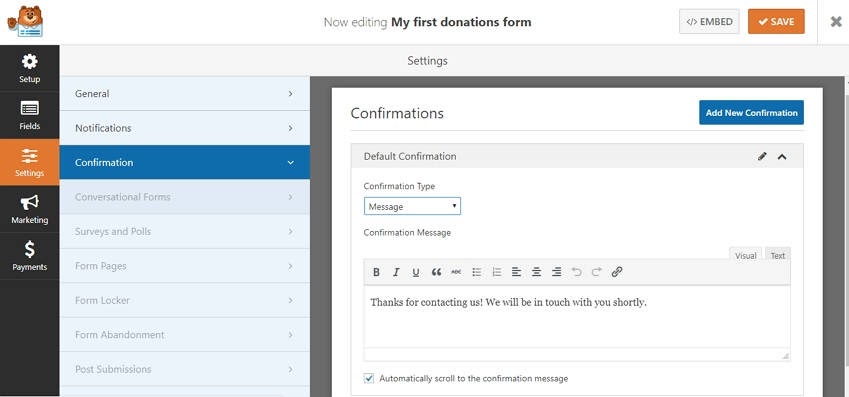The image size is (849, 397).
Task: Click the 'Settings' page header text
Action: click(427, 61)
